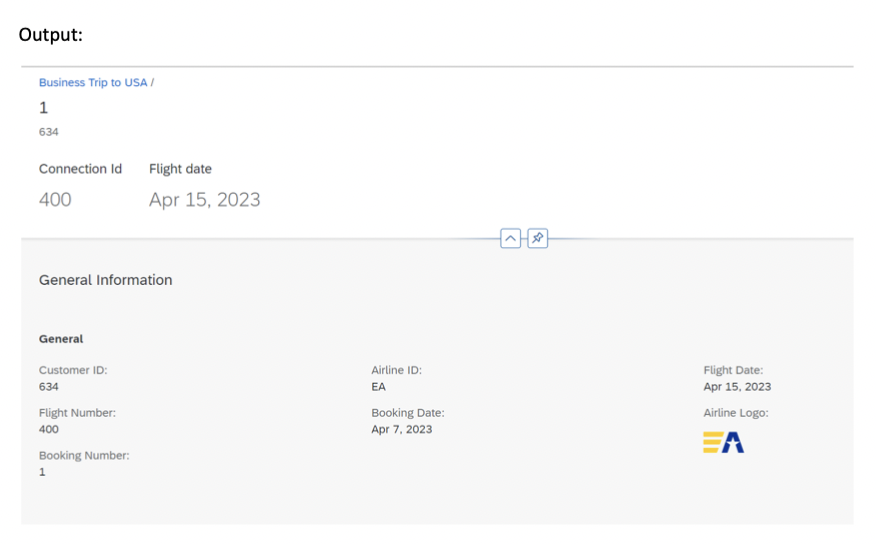Click the Connection Id header label

[80, 169]
